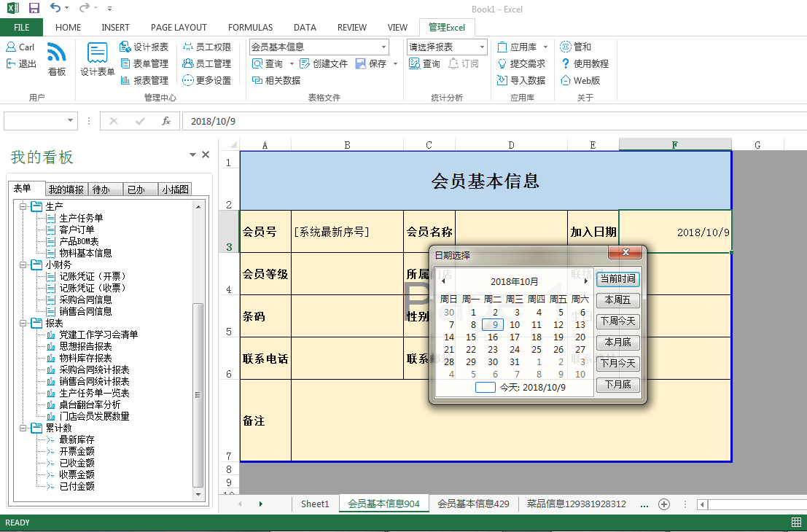Collapse the 累计数 tree folder
The image size is (807, 532).
[x=23, y=428]
